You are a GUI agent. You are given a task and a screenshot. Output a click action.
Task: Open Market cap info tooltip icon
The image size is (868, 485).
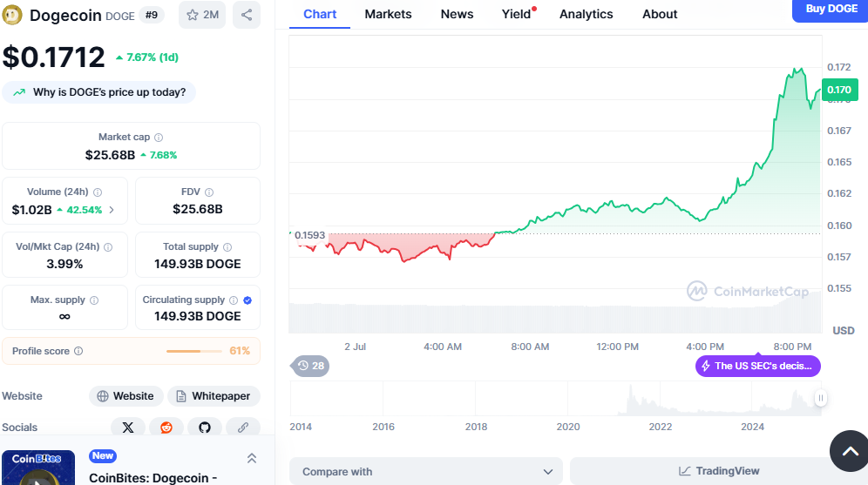[x=159, y=138]
